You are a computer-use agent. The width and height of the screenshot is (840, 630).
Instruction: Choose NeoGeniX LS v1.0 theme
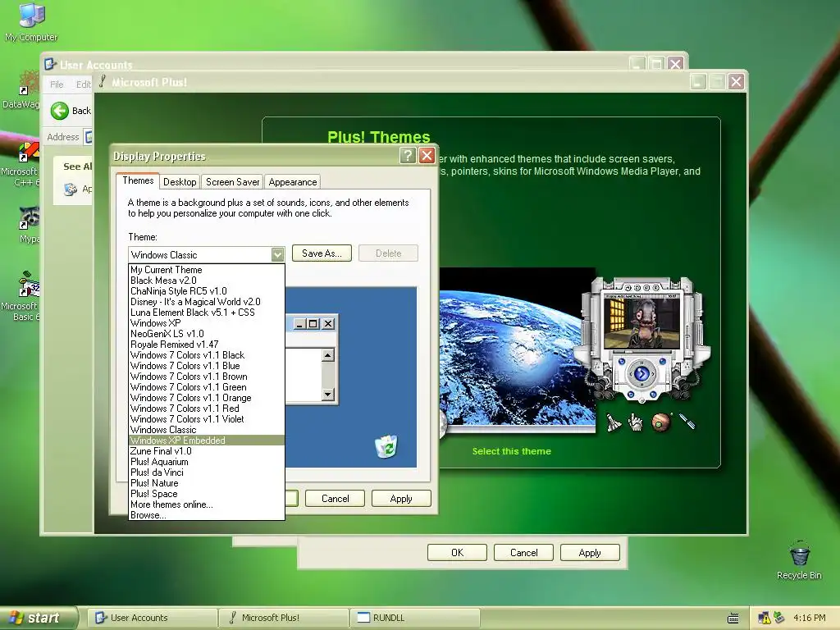207,334
